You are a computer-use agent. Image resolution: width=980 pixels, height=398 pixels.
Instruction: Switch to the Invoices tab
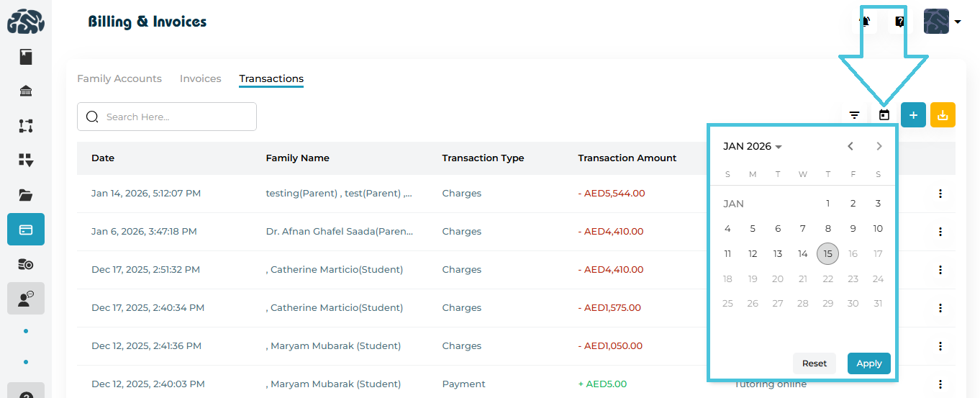(200, 78)
